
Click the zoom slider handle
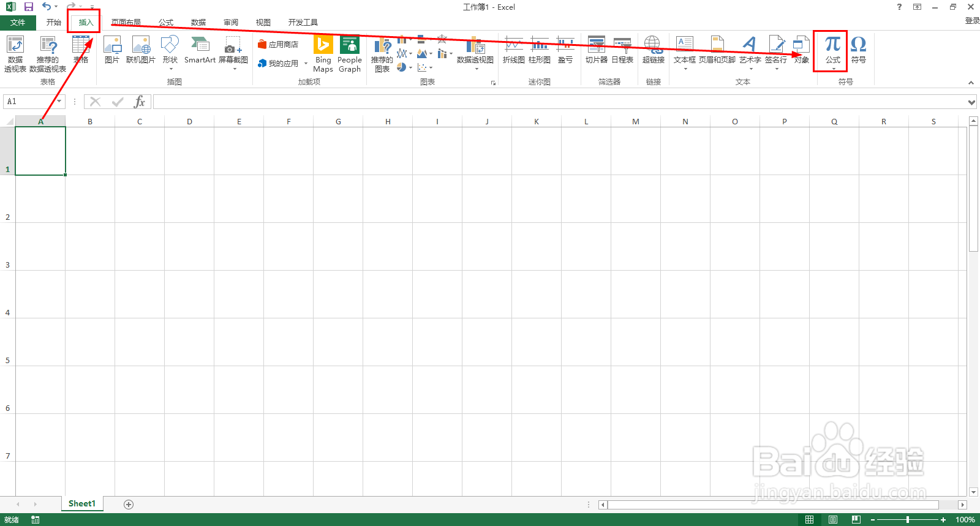[908, 520]
